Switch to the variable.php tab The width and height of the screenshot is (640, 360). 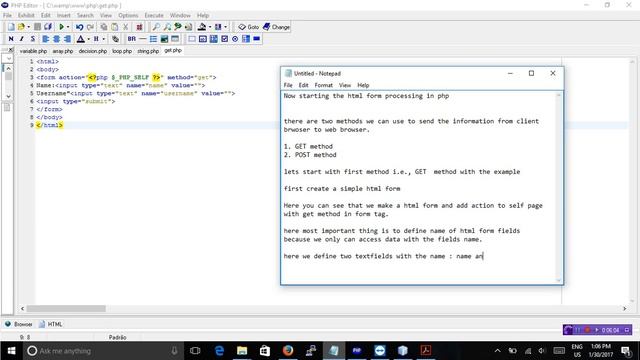tap(33, 51)
